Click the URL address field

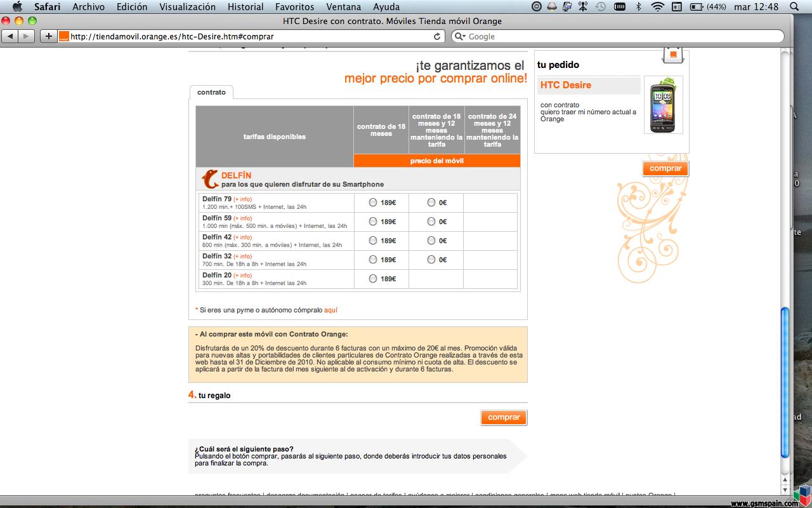(251, 36)
